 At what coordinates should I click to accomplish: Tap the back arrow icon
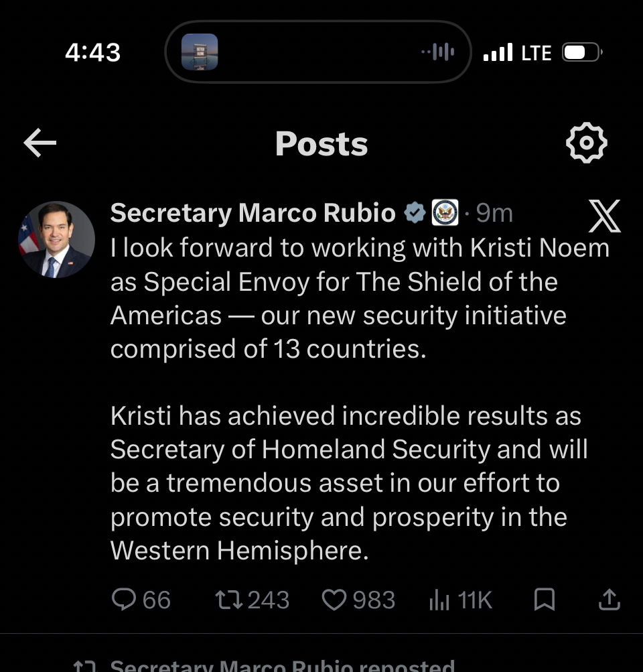coord(40,143)
